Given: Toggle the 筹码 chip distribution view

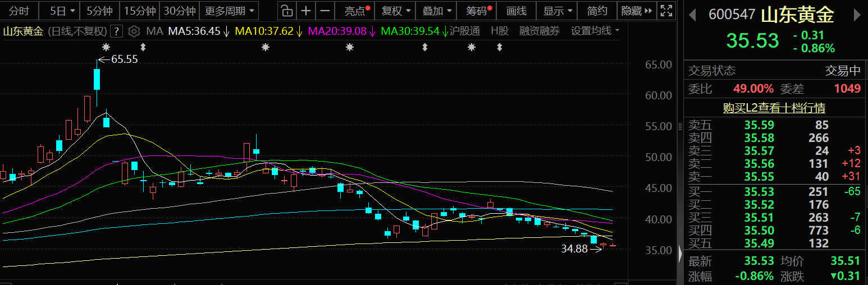Looking at the screenshot, I should (476, 11).
